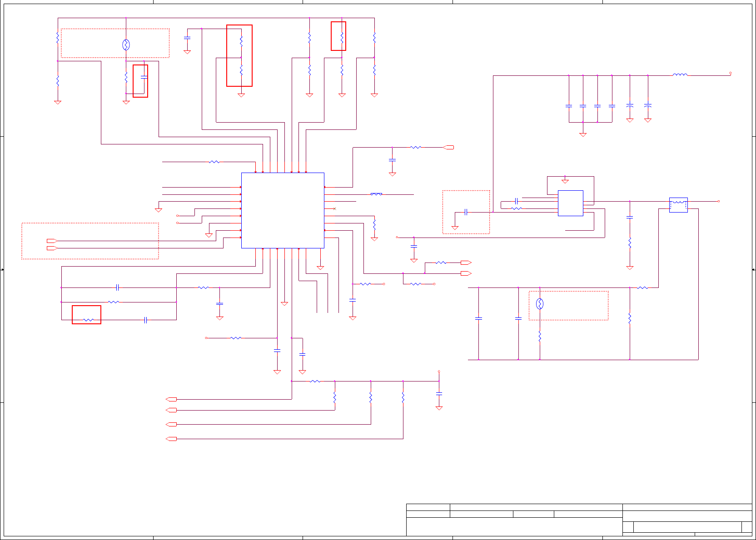Click the thermistor symbol in top-left dotted box
This screenshot has height=540, width=756.
tap(126, 45)
